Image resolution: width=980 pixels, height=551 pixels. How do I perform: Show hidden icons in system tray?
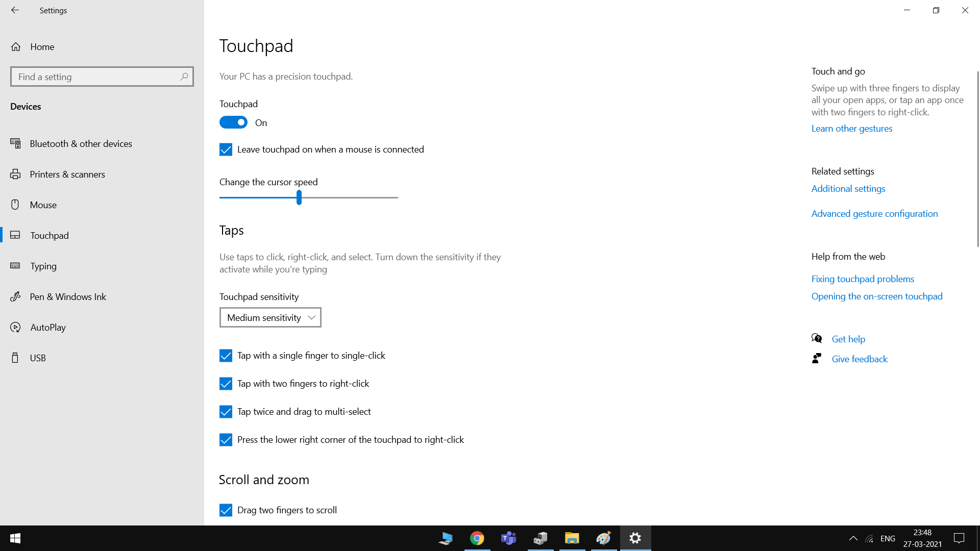point(853,538)
